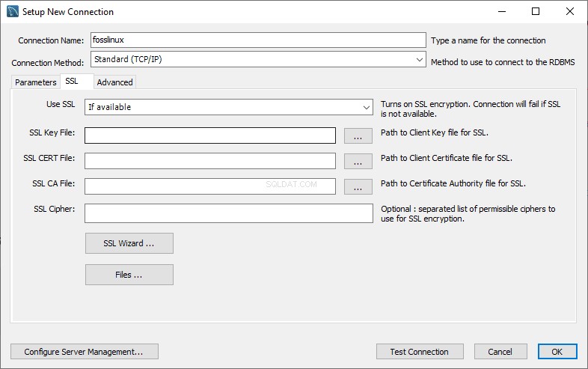Click Test Connection
This screenshot has width=588, height=369.
click(420, 352)
